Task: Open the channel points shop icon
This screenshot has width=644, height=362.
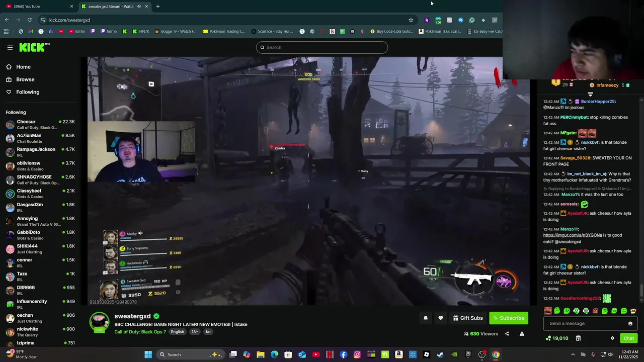Action: click(x=578, y=338)
